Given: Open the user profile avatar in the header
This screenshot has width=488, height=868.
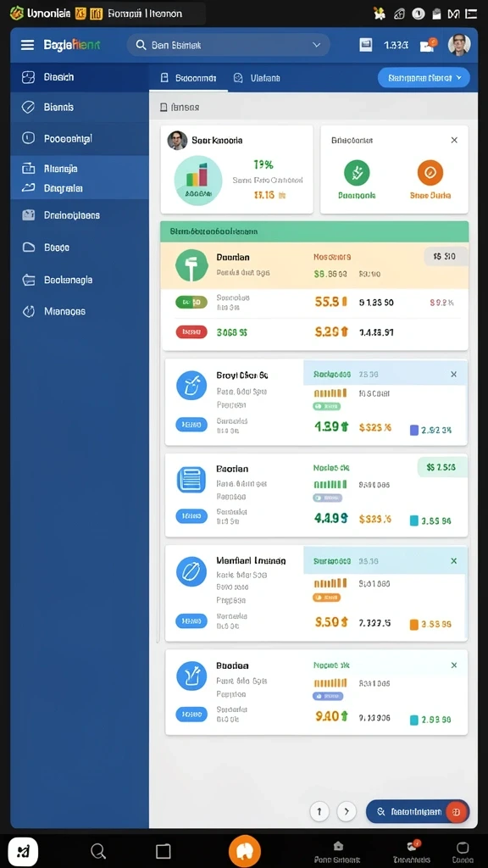Looking at the screenshot, I should tap(458, 45).
